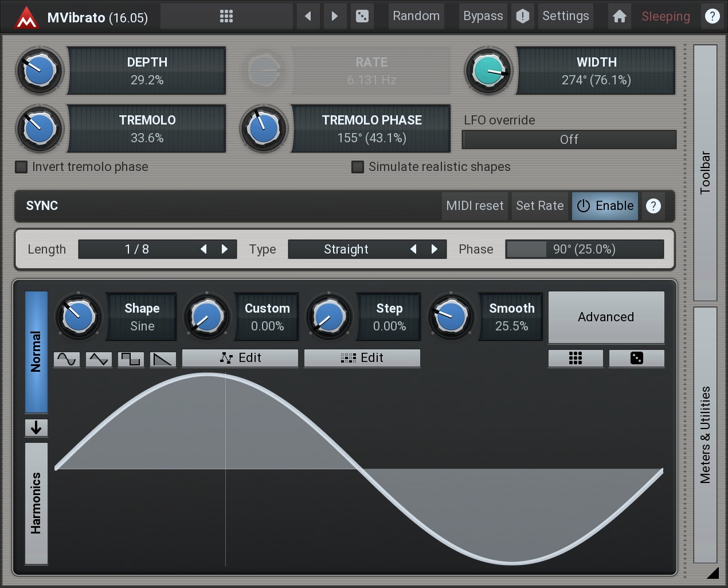
Task: Open the home icon
Action: coord(620,16)
